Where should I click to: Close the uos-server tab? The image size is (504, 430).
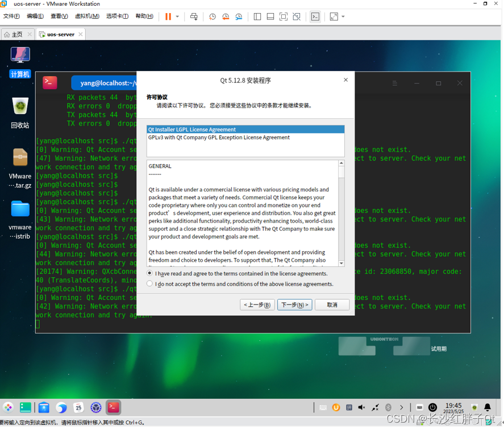80,35
